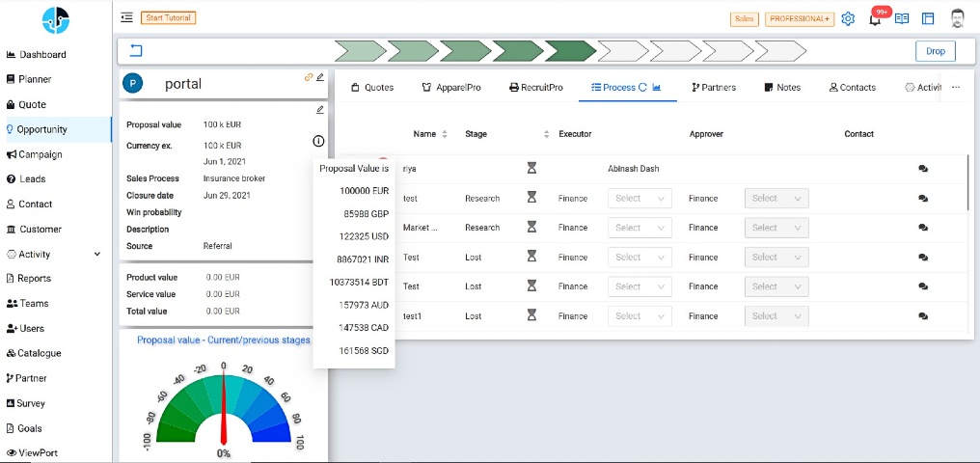Open the book guide icon
The height and width of the screenshot is (463, 980).
pyautogui.click(x=901, y=18)
